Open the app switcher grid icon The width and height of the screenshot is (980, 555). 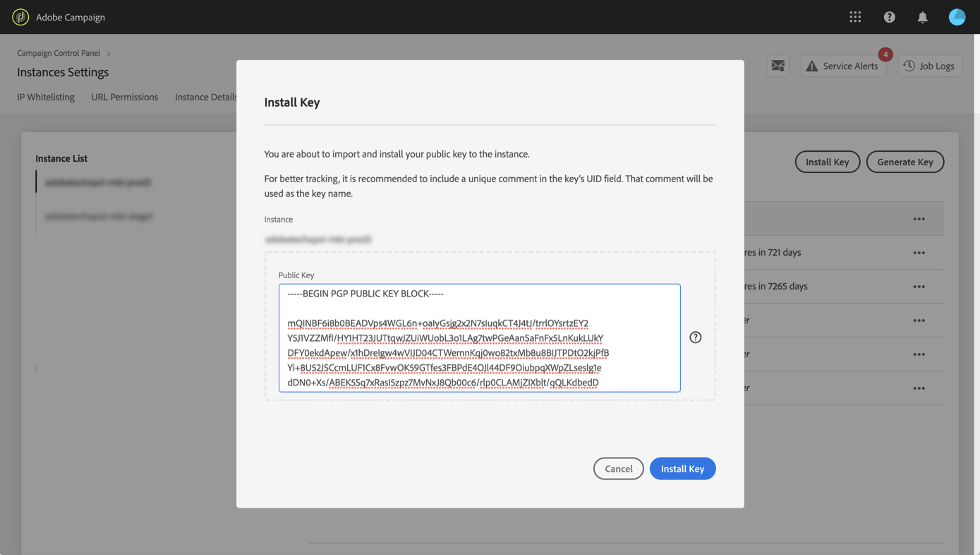(x=855, y=16)
